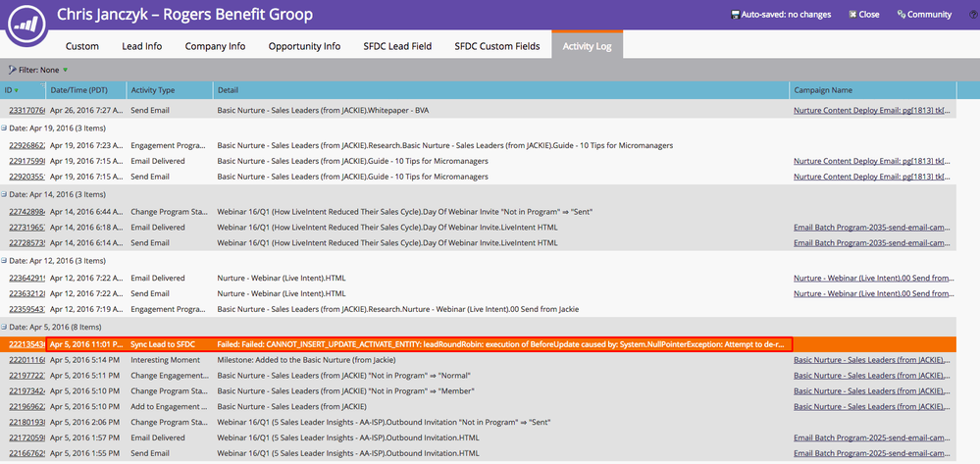Viewport: 980px width, 464px height.
Task: Open the Filter: None dropdown
Action: coord(39,71)
